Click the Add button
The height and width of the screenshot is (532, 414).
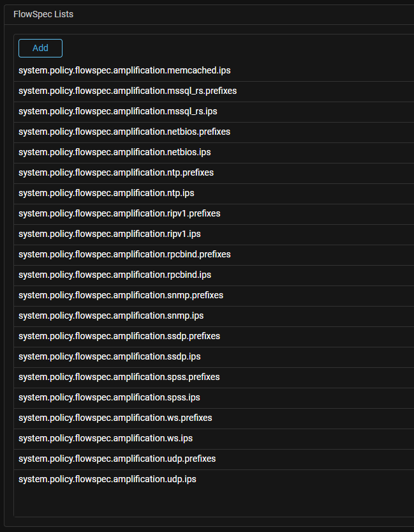[x=40, y=48]
